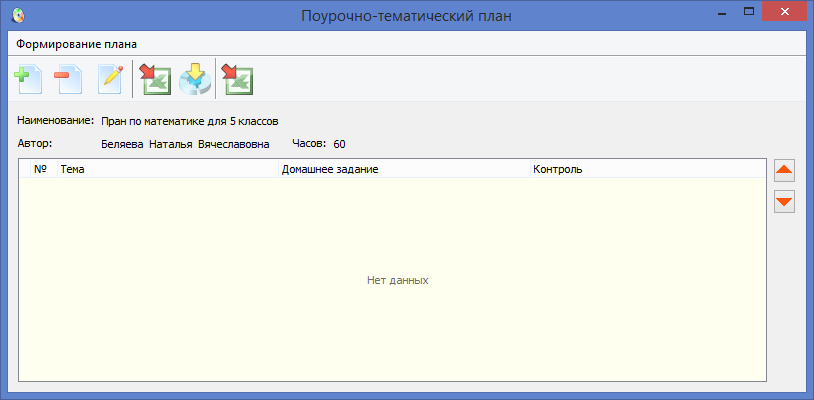The image size is (814, 400).
Task: Click the last Excel icon in the toolbar
Action: pyautogui.click(x=237, y=79)
